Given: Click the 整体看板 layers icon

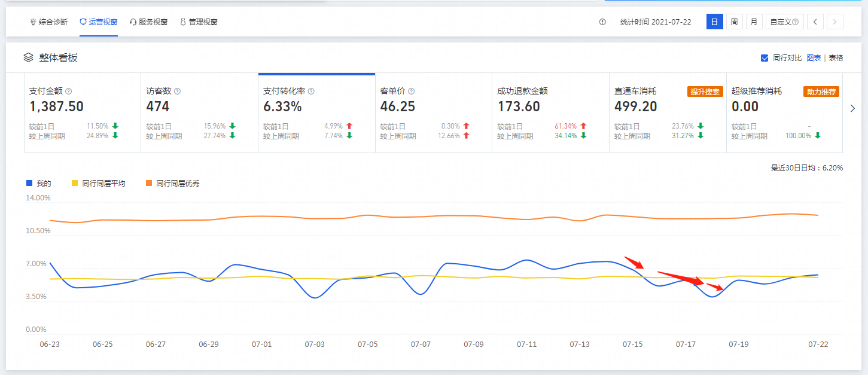Looking at the screenshot, I should 28,58.
